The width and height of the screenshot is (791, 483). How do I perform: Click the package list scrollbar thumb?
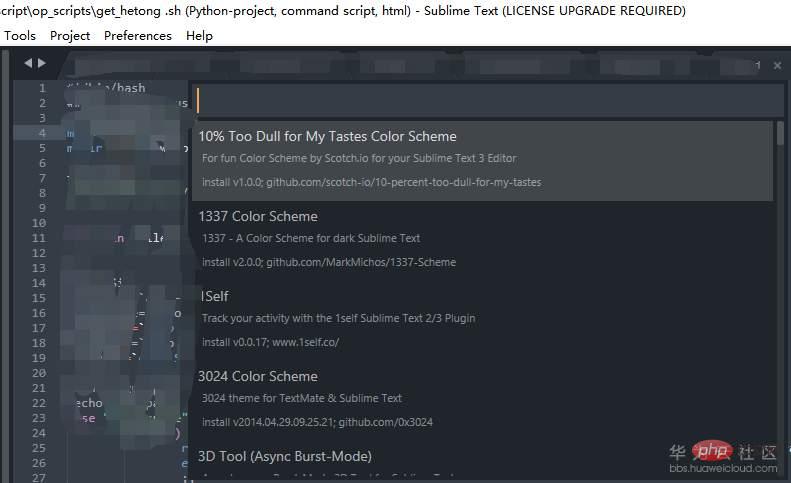(x=780, y=133)
